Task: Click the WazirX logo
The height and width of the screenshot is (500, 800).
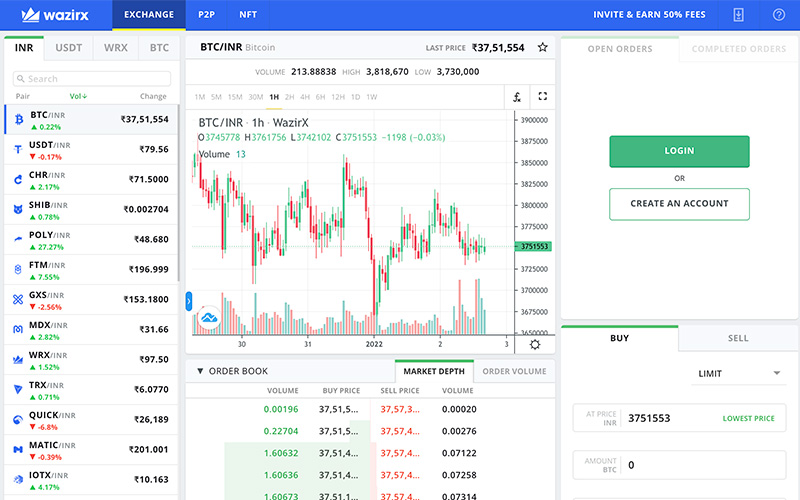Action: [x=55, y=15]
